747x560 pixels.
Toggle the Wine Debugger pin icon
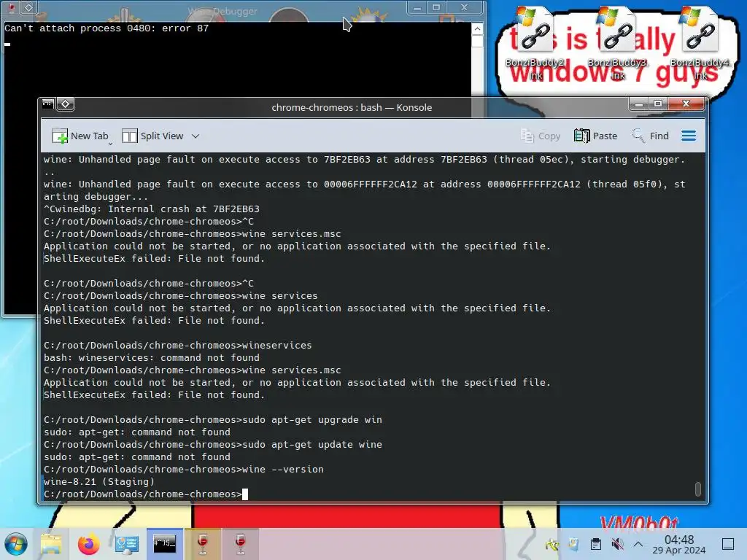(x=28, y=7)
